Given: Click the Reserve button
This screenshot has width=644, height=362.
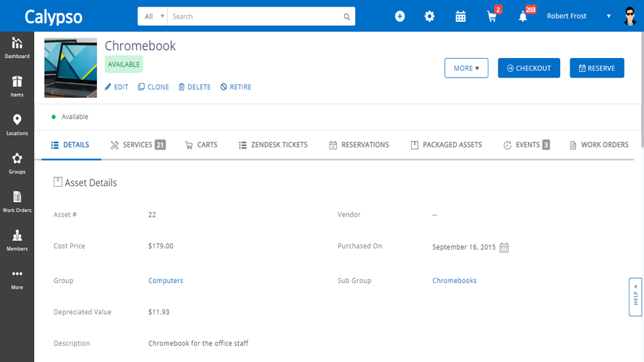Looking at the screenshot, I should [x=597, y=68].
